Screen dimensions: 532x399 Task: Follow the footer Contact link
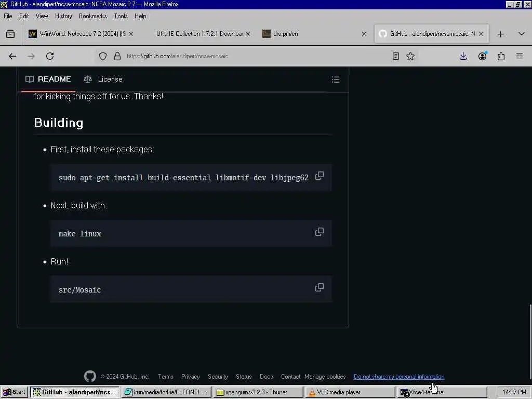[x=290, y=377]
